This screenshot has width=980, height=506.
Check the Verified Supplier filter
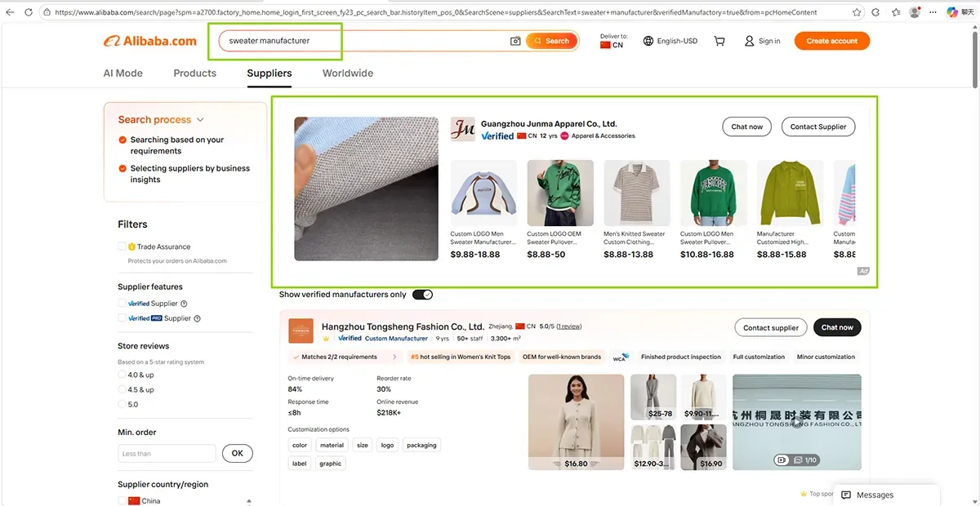point(122,304)
